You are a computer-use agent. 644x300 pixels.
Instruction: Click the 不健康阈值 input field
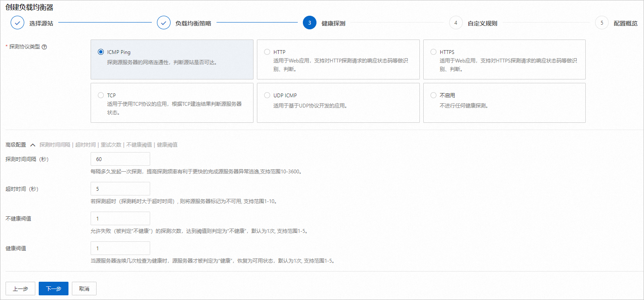pos(120,218)
